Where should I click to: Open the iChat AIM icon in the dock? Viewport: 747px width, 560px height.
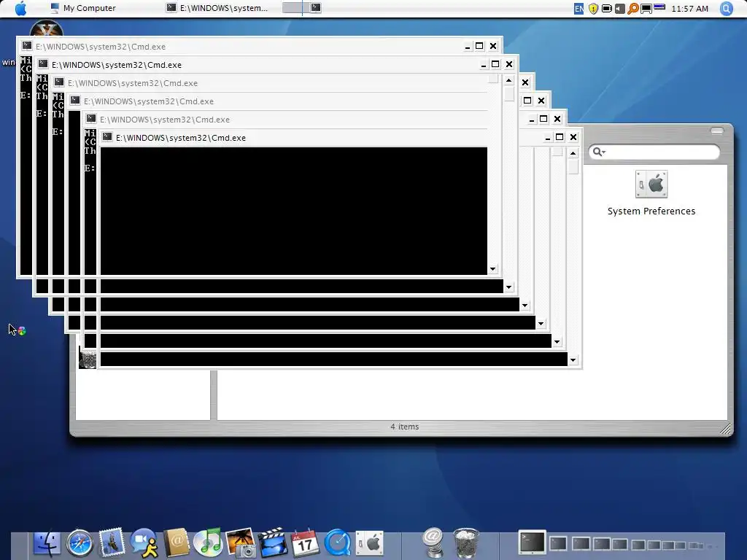(144, 542)
